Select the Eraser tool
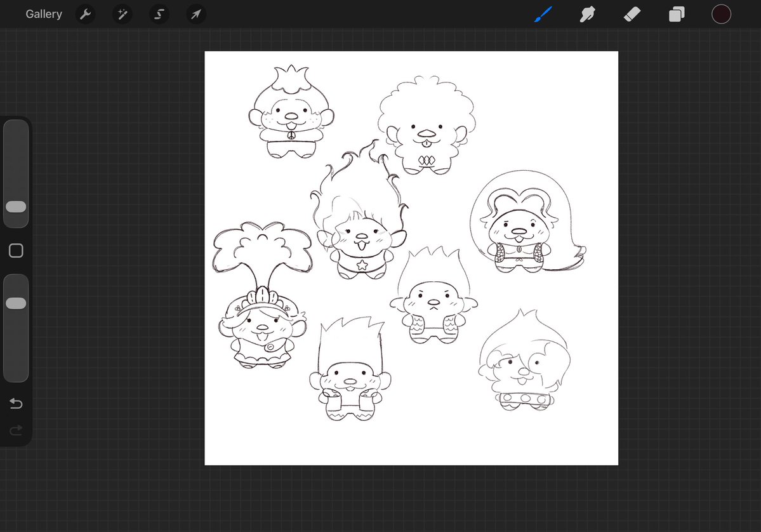Image resolution: width=761 pixels, height=532 pixels. click(632, 14)
